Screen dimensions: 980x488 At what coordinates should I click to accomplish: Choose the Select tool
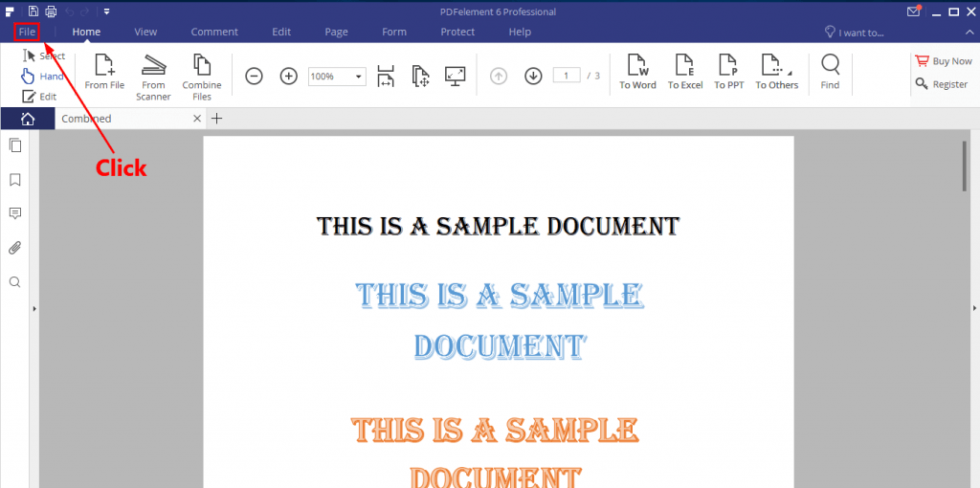[44, 55]
